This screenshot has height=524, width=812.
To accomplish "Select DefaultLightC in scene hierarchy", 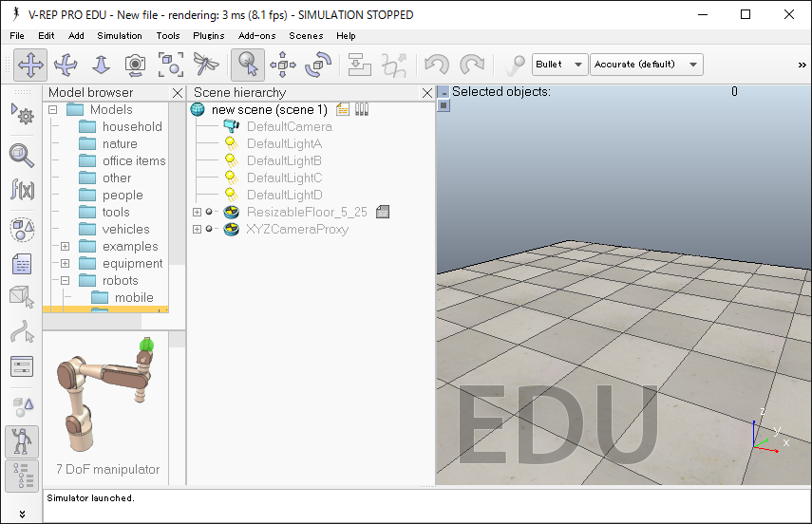I will 284,178.
